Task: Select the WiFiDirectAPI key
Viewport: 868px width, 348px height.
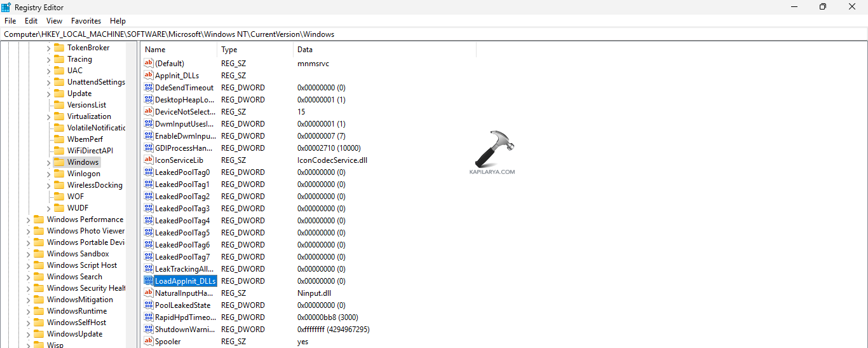Action: [90, 151]
